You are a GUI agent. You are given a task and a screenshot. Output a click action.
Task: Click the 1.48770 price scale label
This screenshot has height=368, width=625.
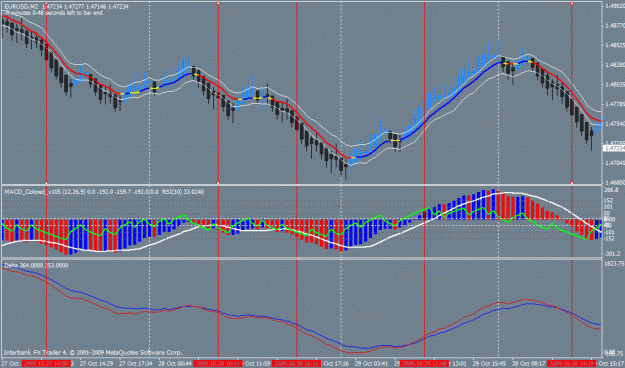click(615, 26)
